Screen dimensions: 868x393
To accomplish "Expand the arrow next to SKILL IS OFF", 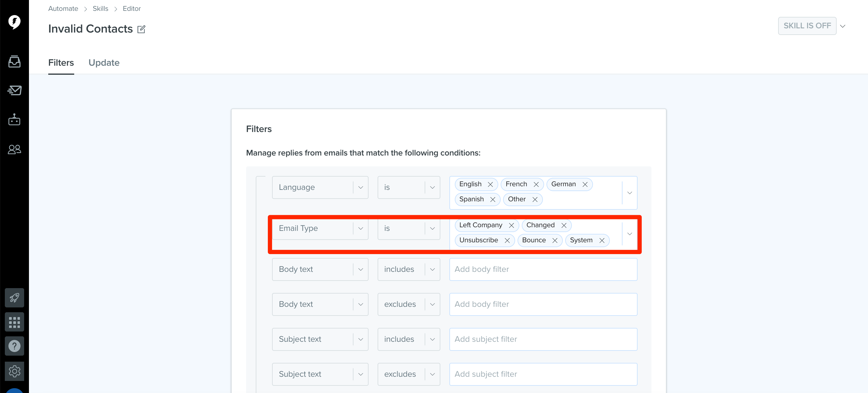I will (x=843, y=26).
